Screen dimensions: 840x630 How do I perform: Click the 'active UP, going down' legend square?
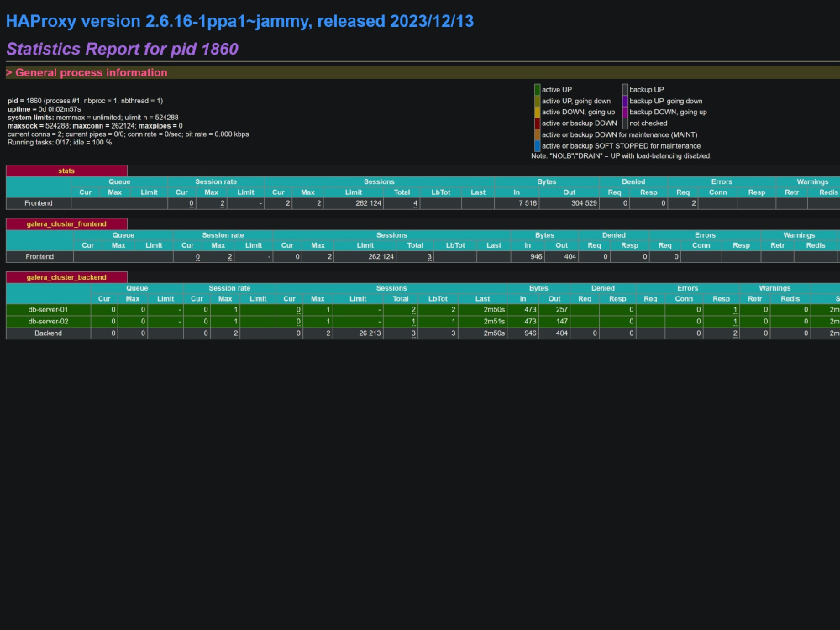(537, 101)
